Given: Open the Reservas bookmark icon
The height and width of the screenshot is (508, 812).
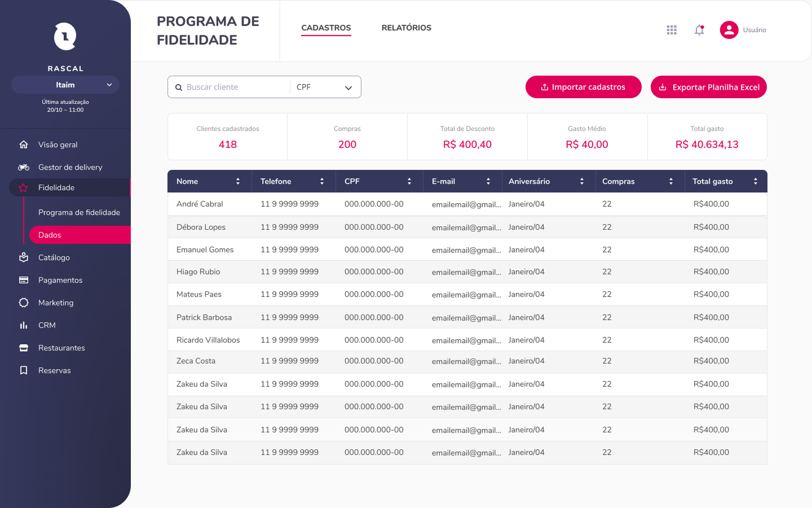Looking at the screenshot, I should tap(23, 370).
